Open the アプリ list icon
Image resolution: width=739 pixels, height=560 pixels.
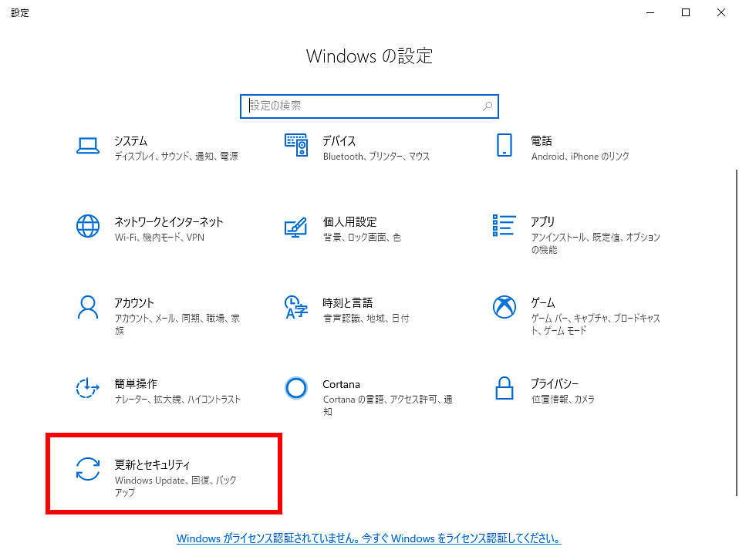[504, 226]
